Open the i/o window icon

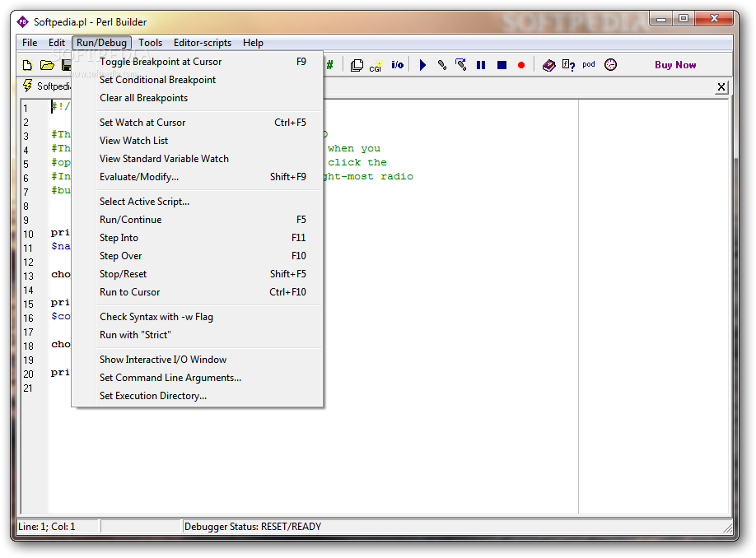[397, 64]
